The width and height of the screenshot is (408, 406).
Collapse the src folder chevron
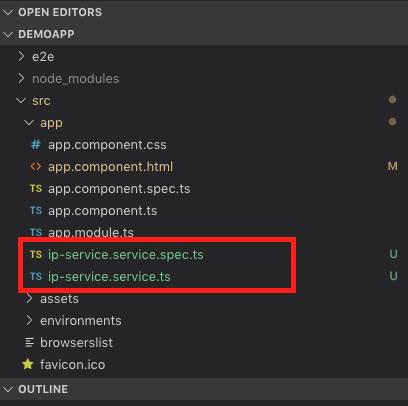[21, 100]
